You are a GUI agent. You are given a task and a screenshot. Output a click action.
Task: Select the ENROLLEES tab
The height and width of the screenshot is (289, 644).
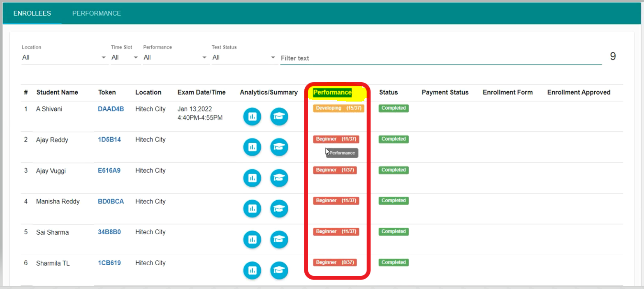coord(32,13)
